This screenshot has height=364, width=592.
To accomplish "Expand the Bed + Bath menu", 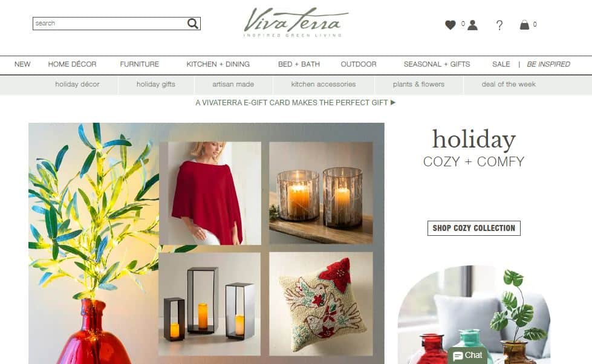I will [299, 64].
